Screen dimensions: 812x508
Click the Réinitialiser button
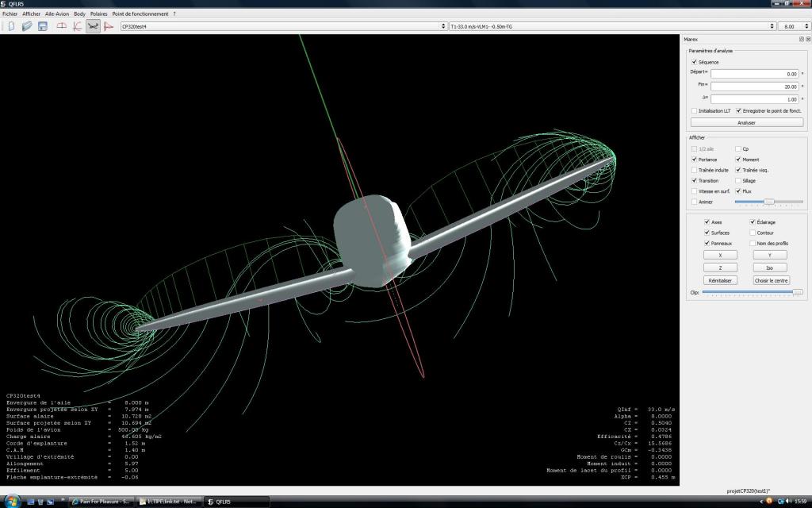tap(720, 280)
